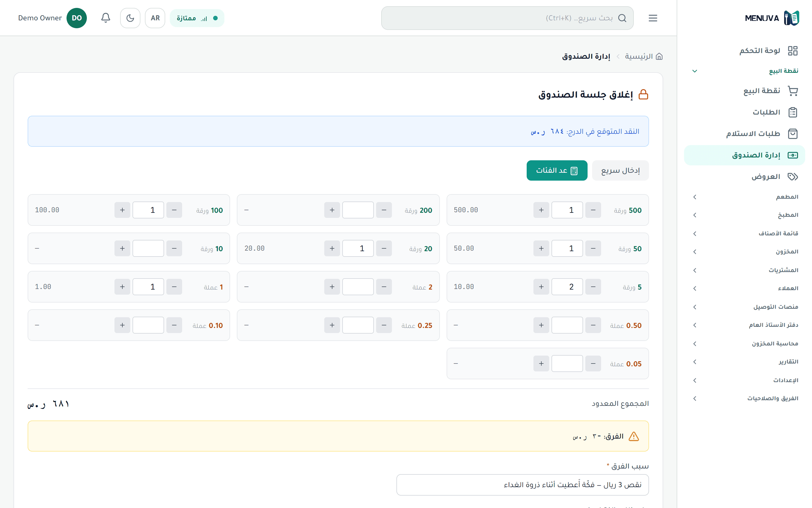The image size is (812, 508).
Task: Decrease the 500 note count
Action: click(593, 210)
